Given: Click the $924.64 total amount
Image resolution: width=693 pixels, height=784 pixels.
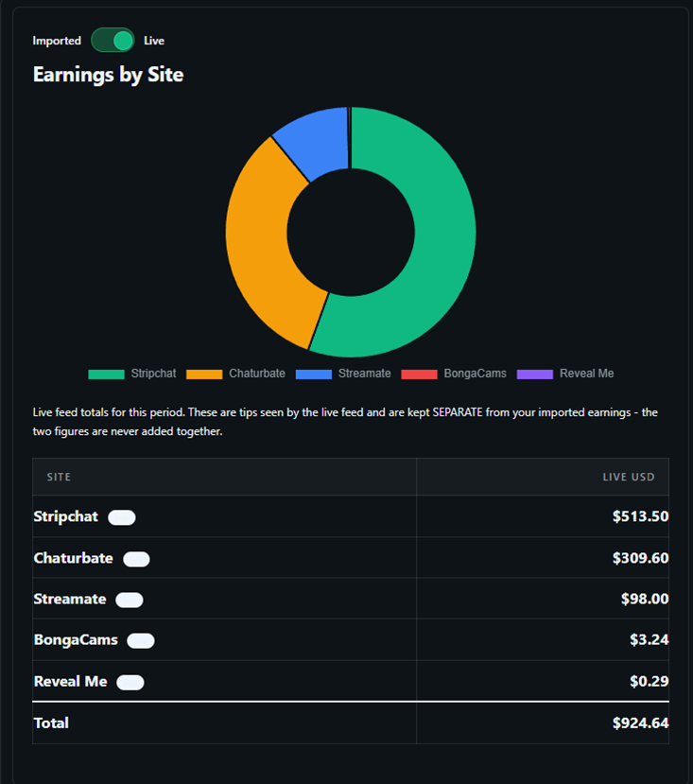Looking at the screenshot, I should click(x=640, y=723).
